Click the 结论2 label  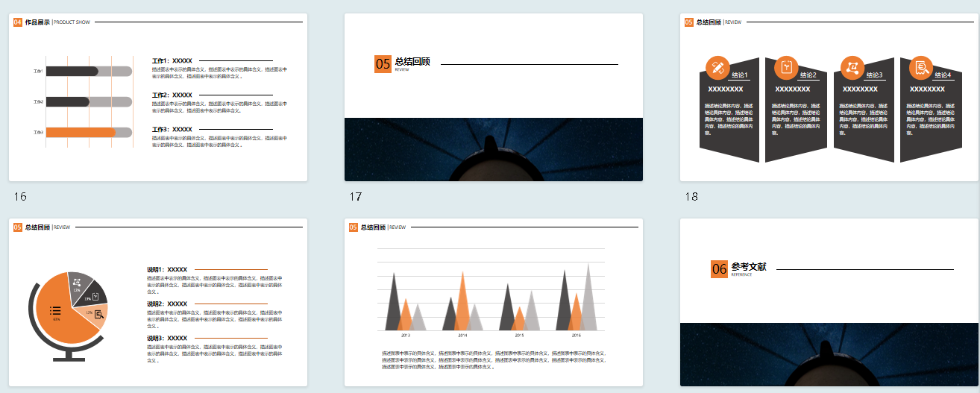tap(808, 75)
